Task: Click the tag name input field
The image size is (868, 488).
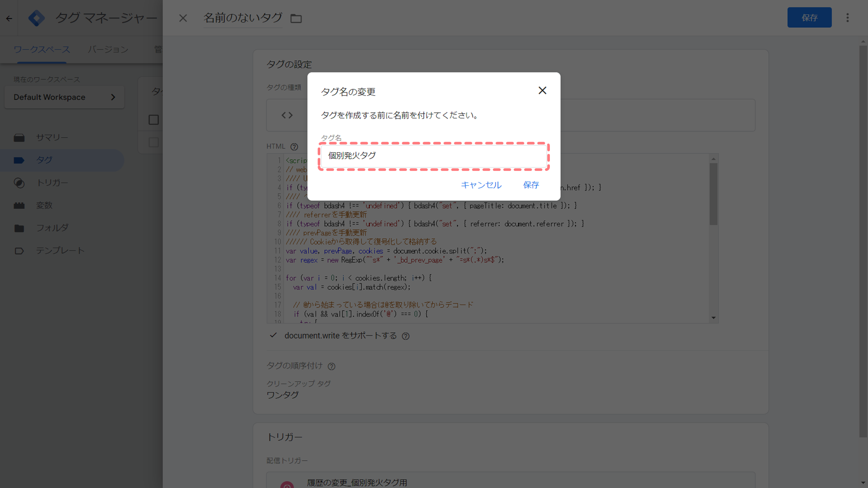Action: click(434, 156)
